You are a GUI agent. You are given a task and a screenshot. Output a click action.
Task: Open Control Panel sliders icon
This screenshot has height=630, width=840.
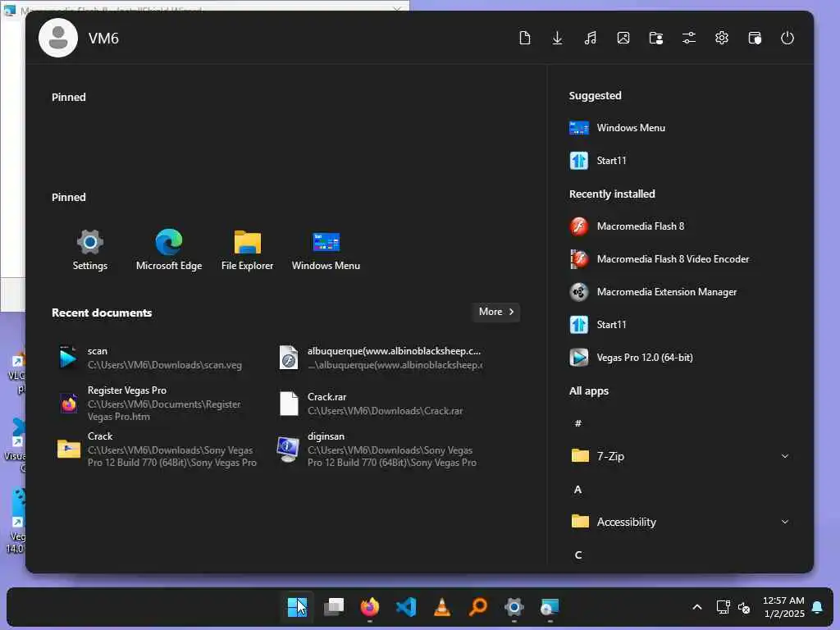tap(689, 38)
